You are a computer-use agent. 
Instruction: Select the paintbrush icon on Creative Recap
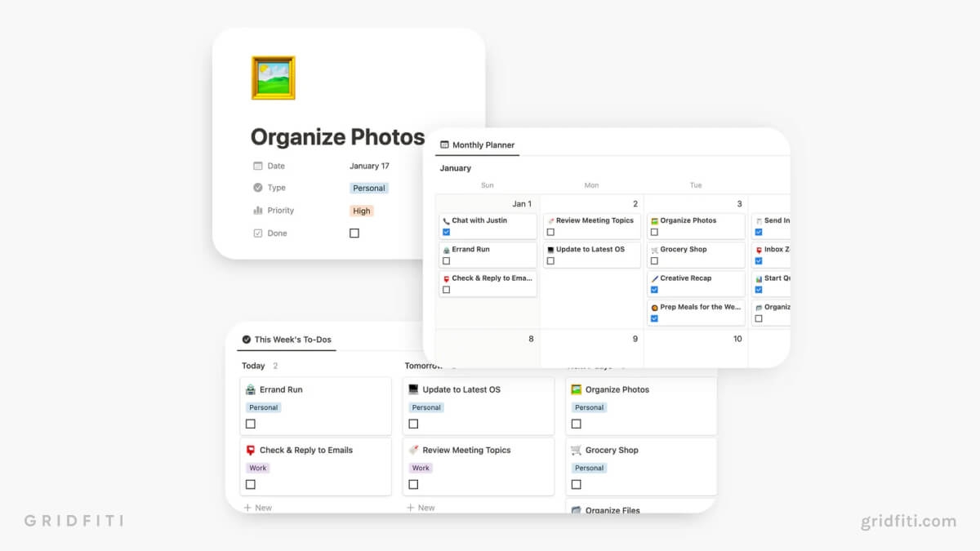tap(653, 278)
